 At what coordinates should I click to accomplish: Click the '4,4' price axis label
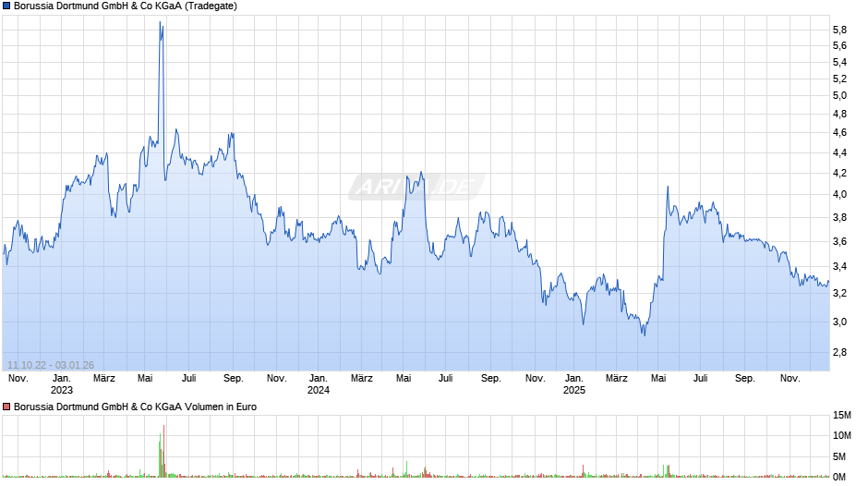tap(839, 152)
